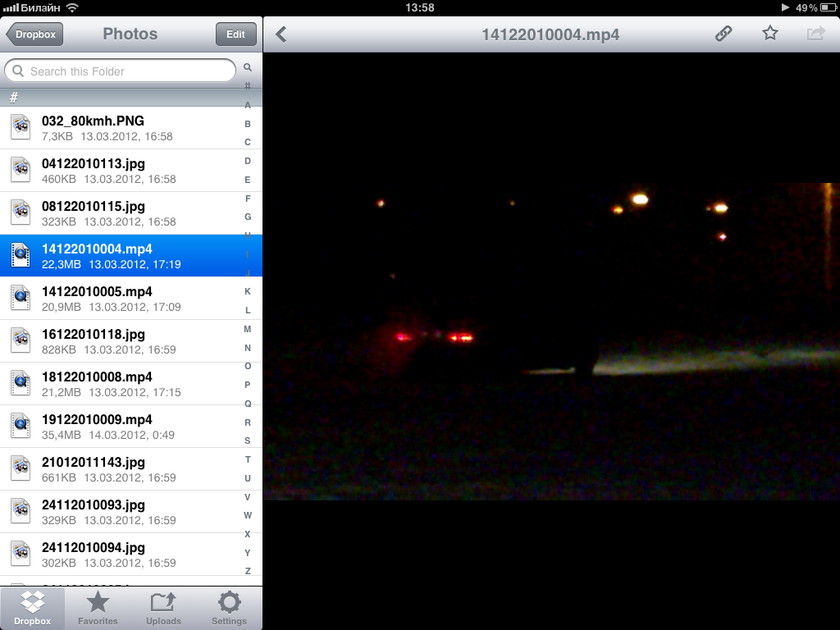Tap the play indicator in status bar
The image size is (840, 630).
click(785, 7)
